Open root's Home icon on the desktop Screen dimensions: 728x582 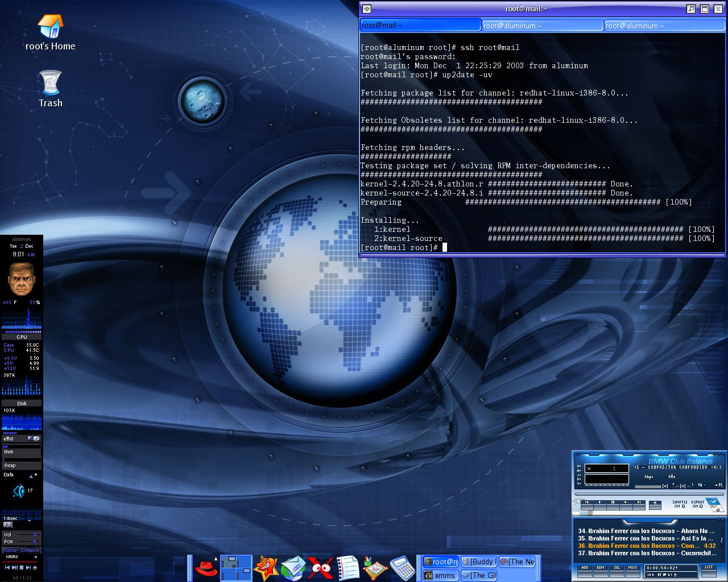click(x=50, y=26)
